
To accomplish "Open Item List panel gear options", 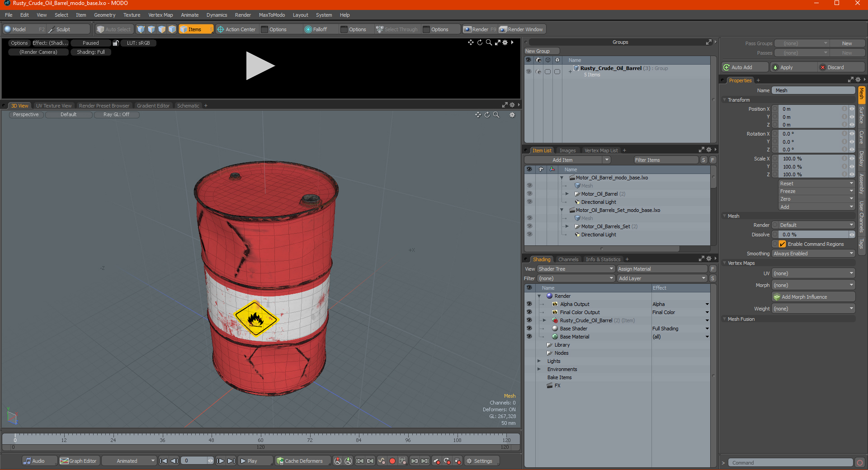I will coord(708,150).
